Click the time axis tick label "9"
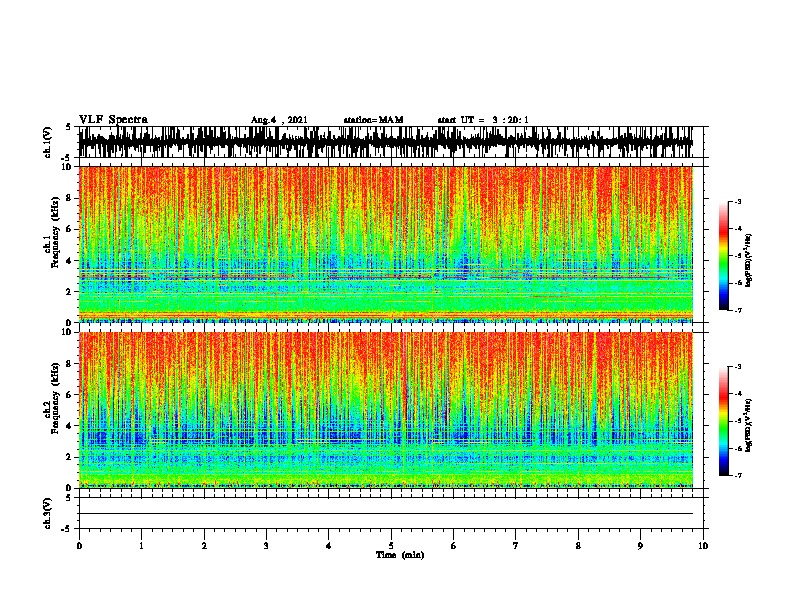 coord(640,546)
